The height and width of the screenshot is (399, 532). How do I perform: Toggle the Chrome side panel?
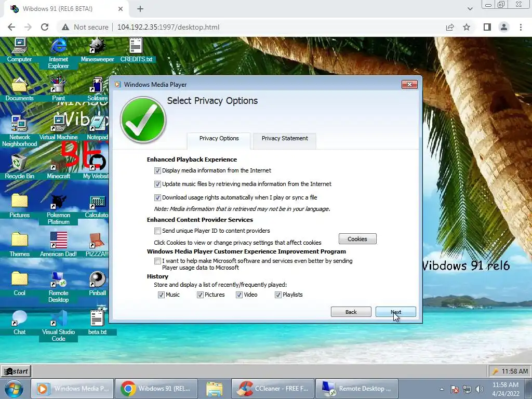coord(487,27)
